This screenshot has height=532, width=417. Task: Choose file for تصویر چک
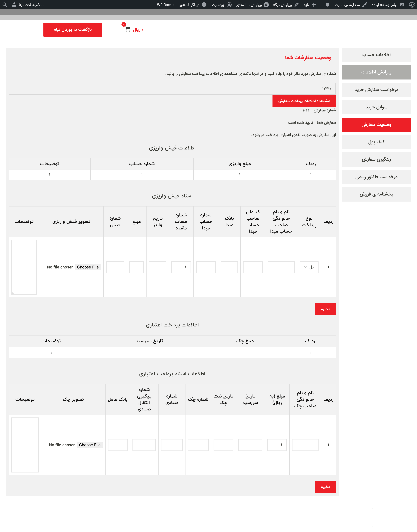point(90,445)
